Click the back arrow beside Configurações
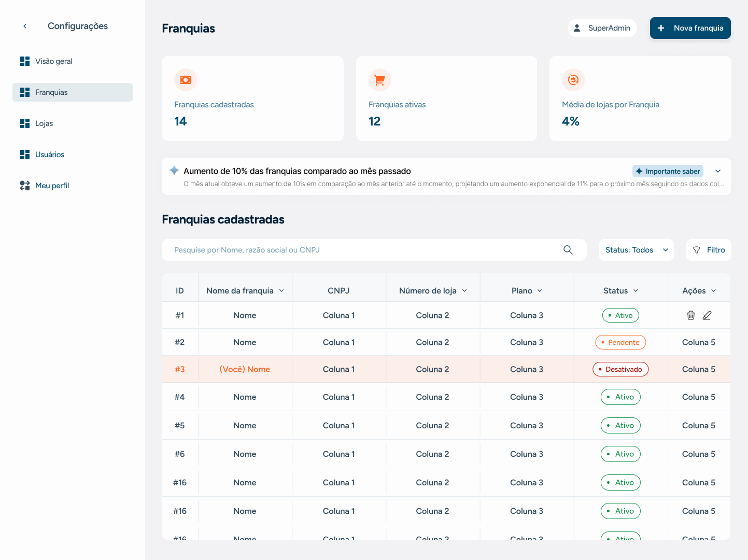Screen dimensions: 748x560 click(x=25, y=26)
